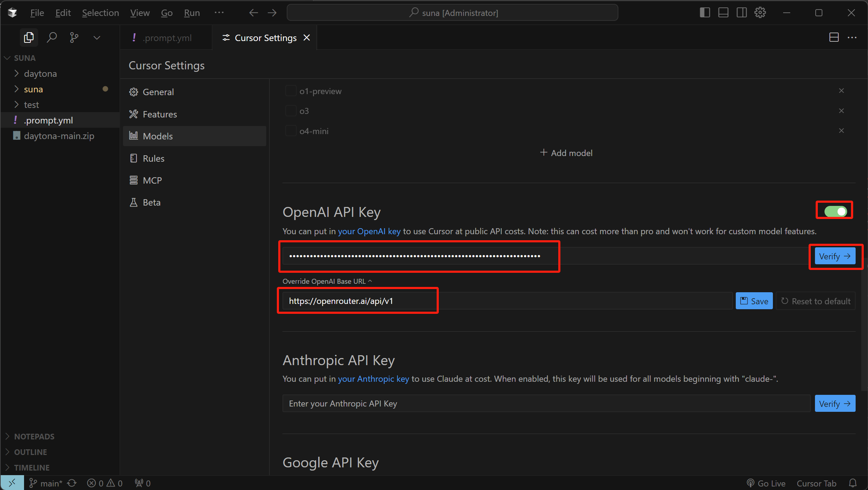This screenshot has height=490, width=868.
Task: Click Reset to default button
Action: point(816,301)
